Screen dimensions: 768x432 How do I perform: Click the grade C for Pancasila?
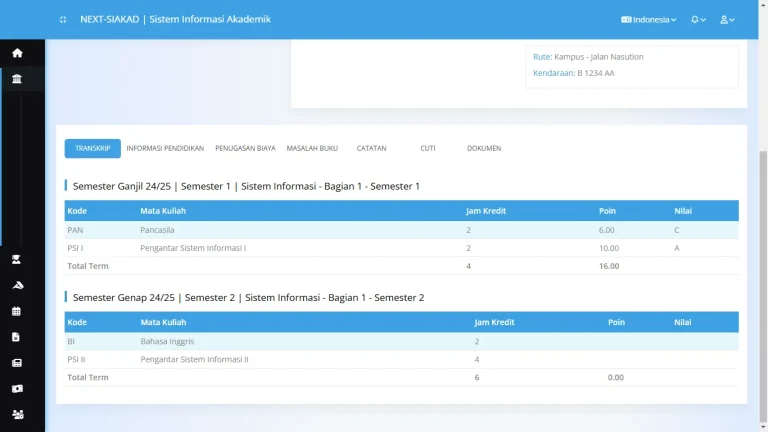click(676, 230)
